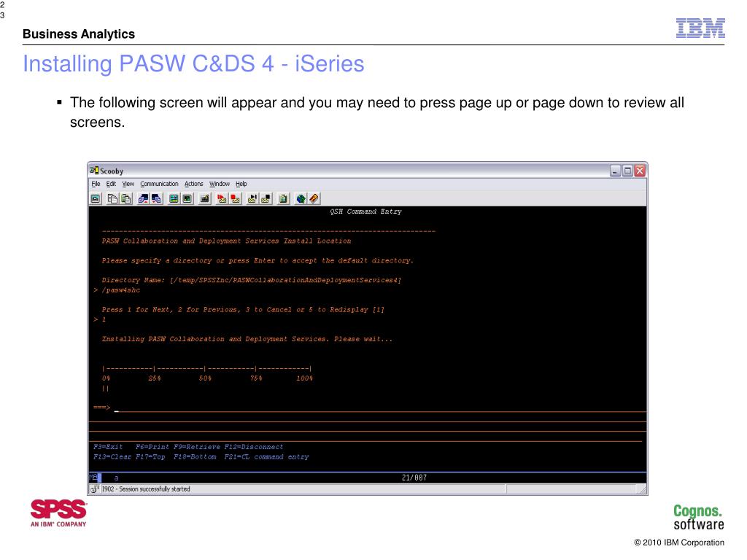747x560 pixels.
Task: Open the Window menu
Action: (x=219, y=184)
